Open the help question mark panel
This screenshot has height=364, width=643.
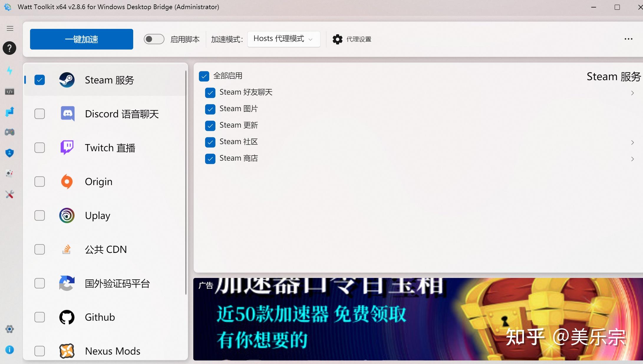pyautogui.click(x=10, y=48)
